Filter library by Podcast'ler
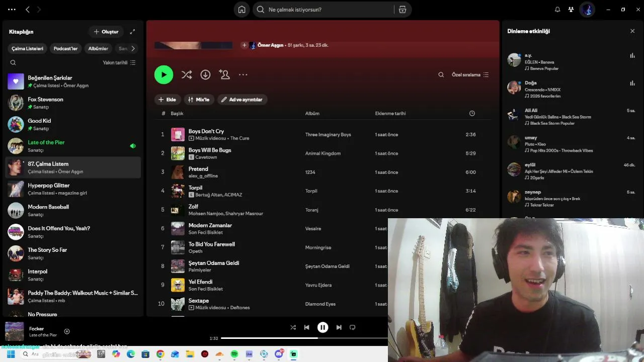This screenshot has height=362, width=644. coord(65,49)
